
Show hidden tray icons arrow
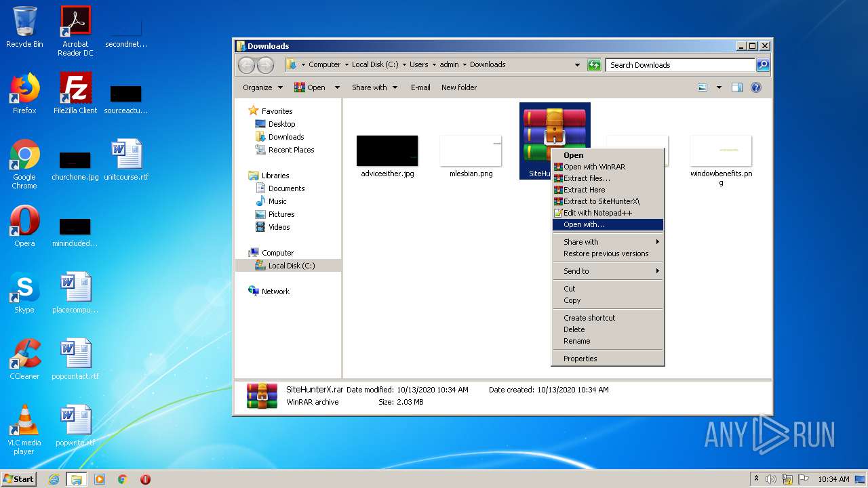[756, 479]
